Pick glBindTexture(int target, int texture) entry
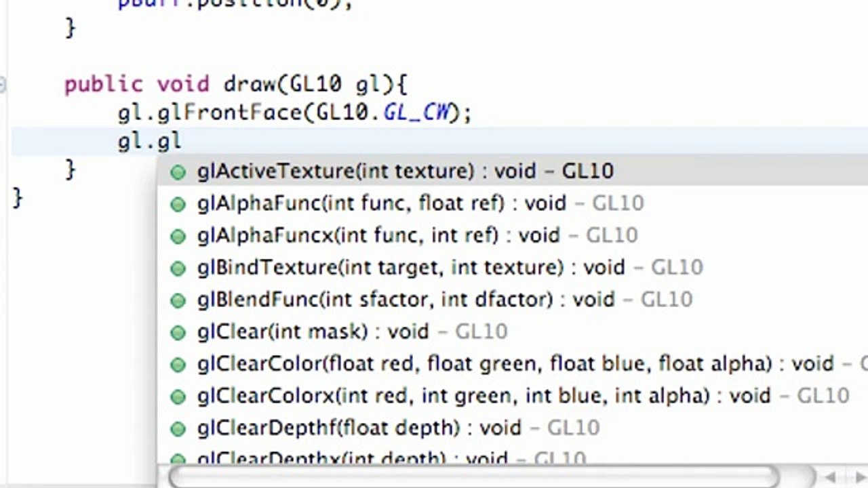This screenshot has width=868, height=488. point(512,267)
